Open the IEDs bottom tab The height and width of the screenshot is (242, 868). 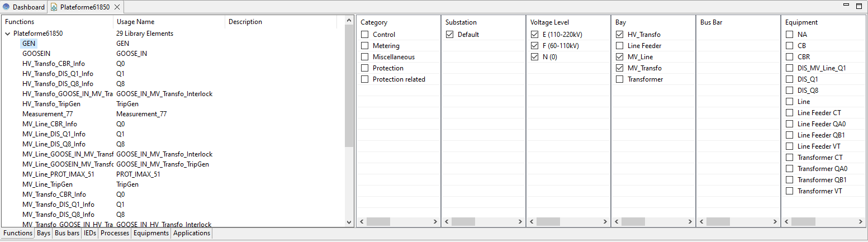tap(89, 233)
